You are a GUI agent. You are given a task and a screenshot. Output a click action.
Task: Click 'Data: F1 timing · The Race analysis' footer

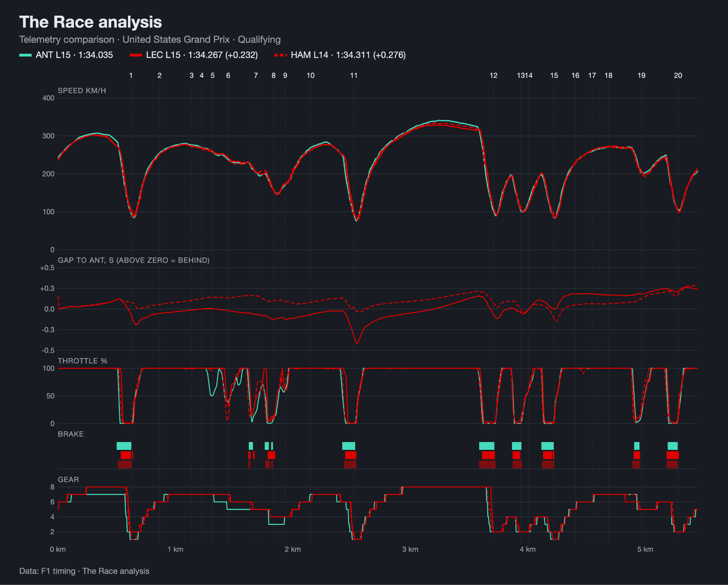tap(84, 571)
